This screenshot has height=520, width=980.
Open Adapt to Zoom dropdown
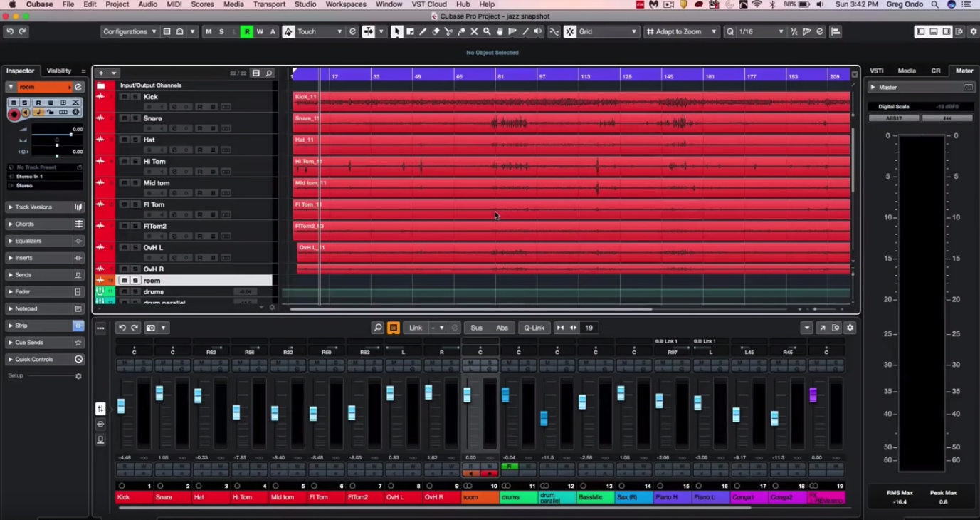coord(681,31)
